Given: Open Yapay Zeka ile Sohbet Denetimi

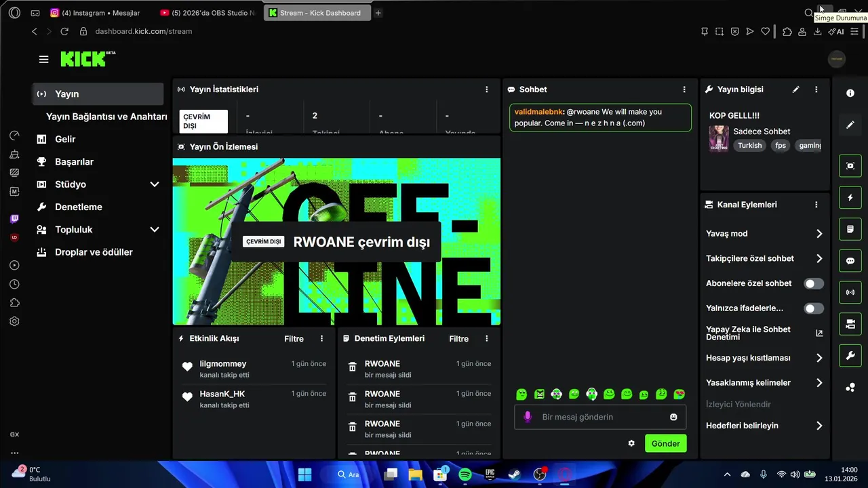Looking at the screenshot, I should point(764,333).
